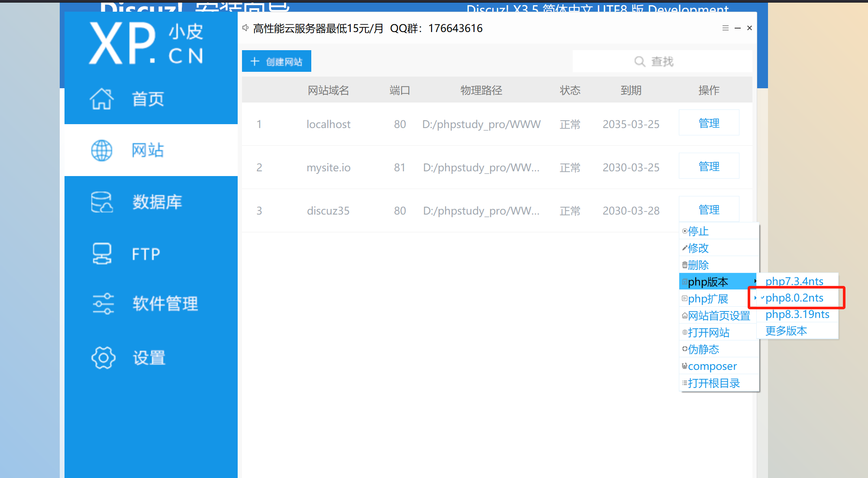Choose 删除 delete in context menu
This screenshot has width=868, height=478.
(x=719, y=265)
